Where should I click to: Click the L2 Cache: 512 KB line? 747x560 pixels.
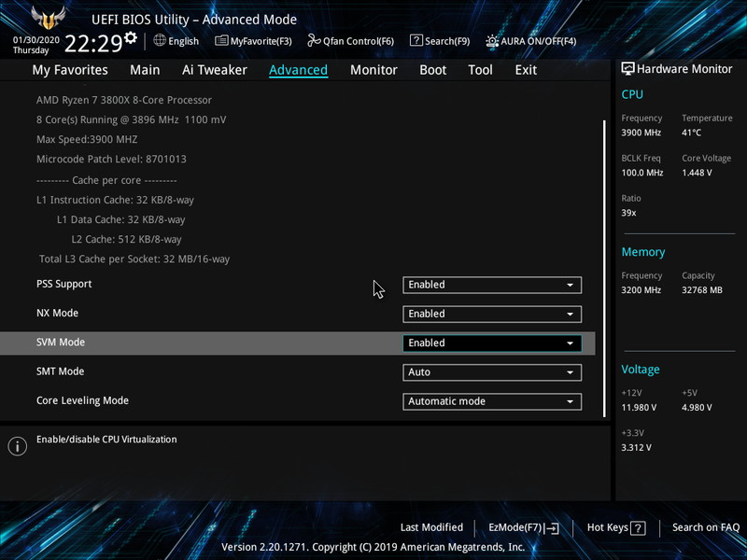[x=126, y=240]
